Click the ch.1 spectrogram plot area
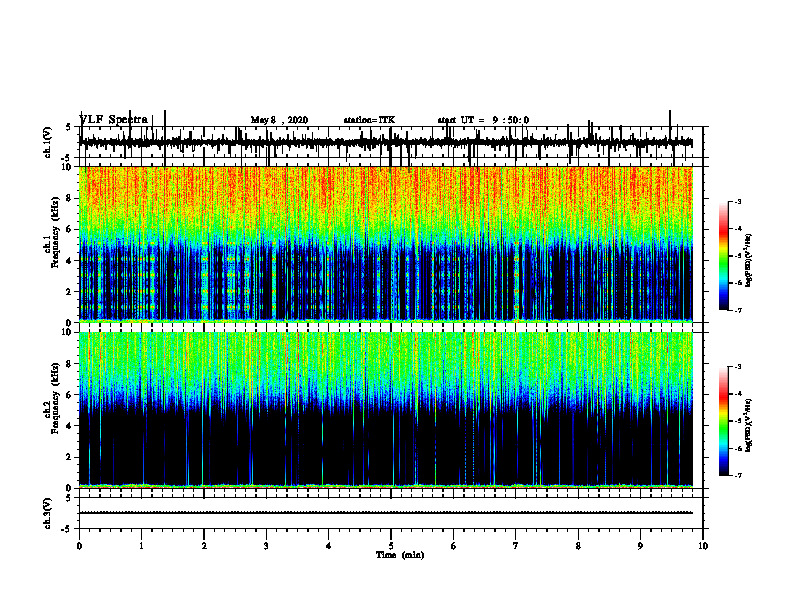 pyautogui.click(x=386, y=244)
